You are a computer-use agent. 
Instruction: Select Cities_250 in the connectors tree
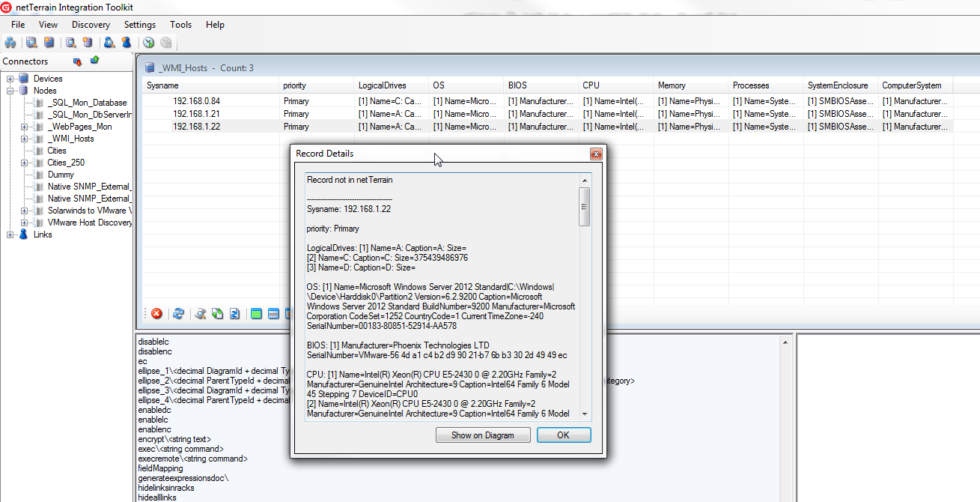pyautogui.click(x=66, y=163)
